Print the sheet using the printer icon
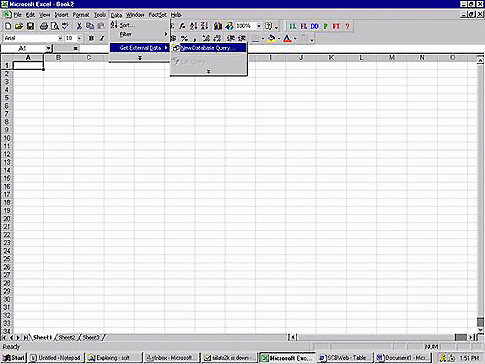The image size is (485, 364). point(44,26)
